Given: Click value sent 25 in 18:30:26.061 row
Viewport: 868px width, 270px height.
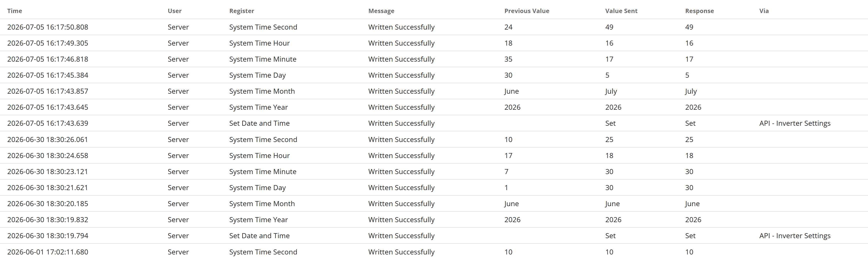Looking at the screenshot, I should pyautogui.click(x=609, y=140).
